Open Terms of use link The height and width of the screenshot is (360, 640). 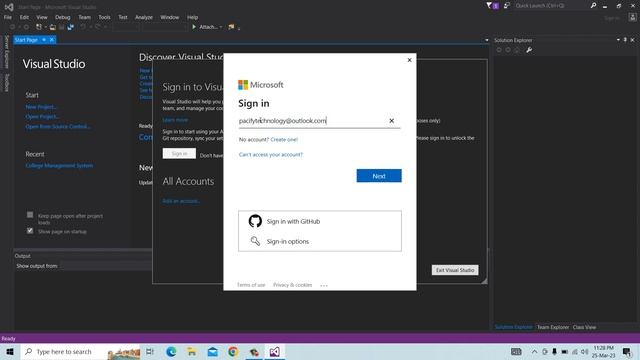tap(251, 285)
